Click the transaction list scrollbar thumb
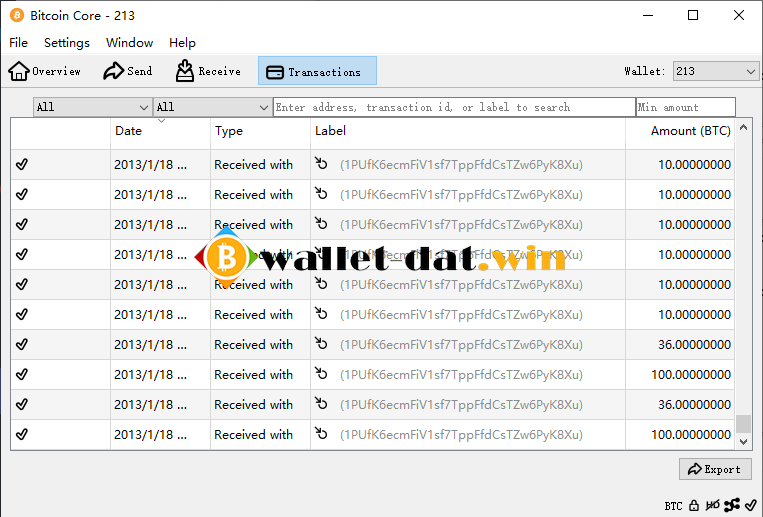This screenshot has width=763, height=517. tap(743, 424)
